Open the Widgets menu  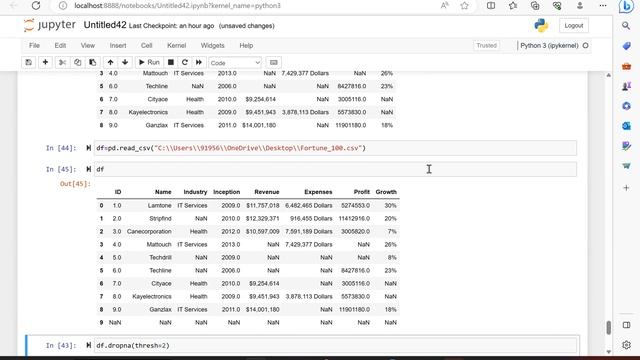click(x=212, y=45)
